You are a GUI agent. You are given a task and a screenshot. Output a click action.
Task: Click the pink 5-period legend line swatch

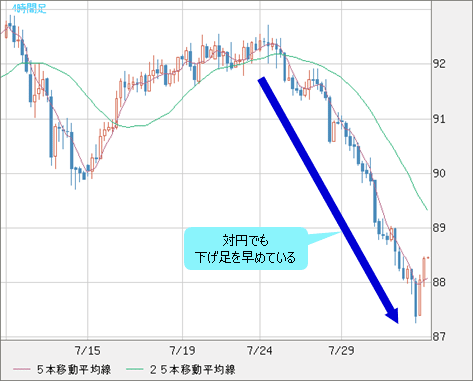click(22, 369)
